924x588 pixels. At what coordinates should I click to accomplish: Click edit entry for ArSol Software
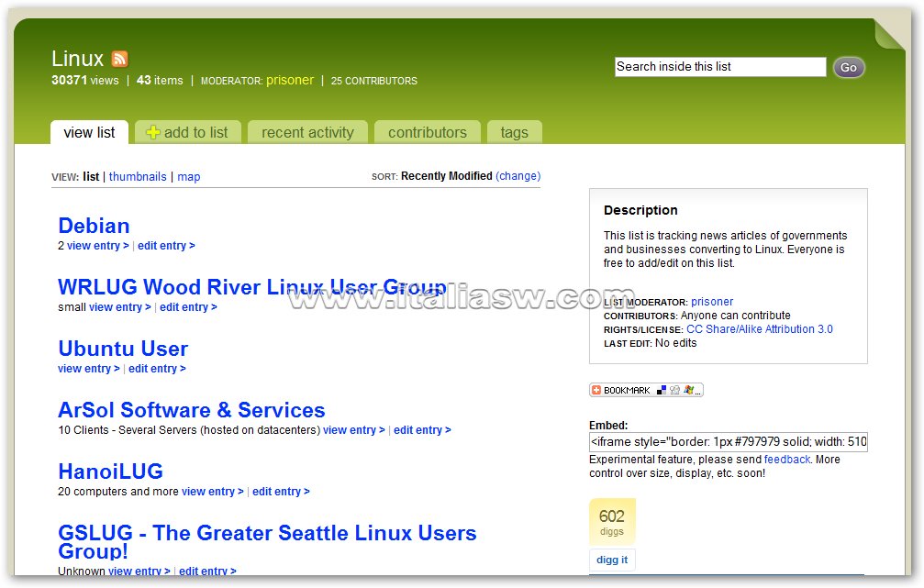point(422,430)
